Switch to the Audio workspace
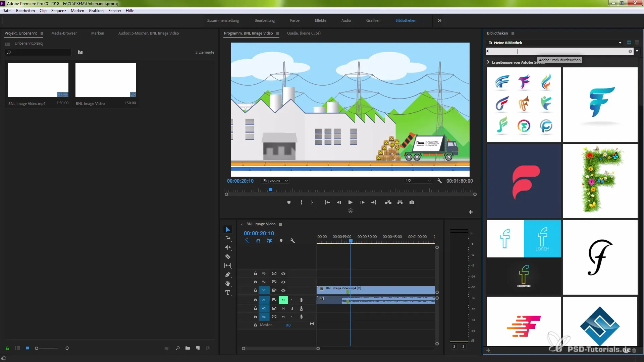The image size is (644, 362). click(x=346, y=20)
